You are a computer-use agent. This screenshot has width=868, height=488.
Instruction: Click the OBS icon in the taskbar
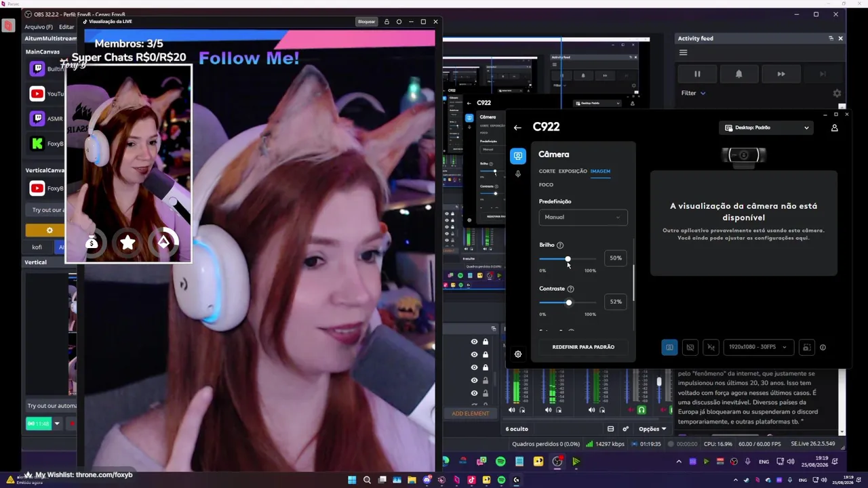557,462
